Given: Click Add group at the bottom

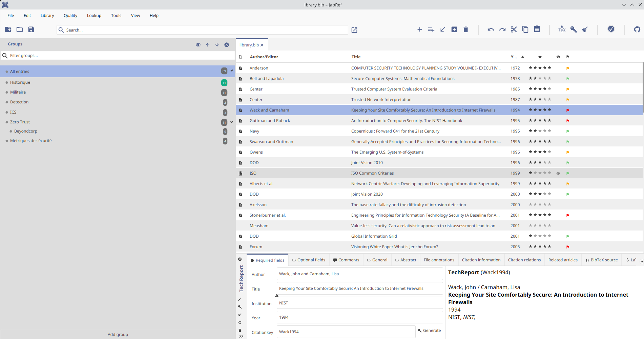Looking at the screenshot, I should click(x=118, y=335).
